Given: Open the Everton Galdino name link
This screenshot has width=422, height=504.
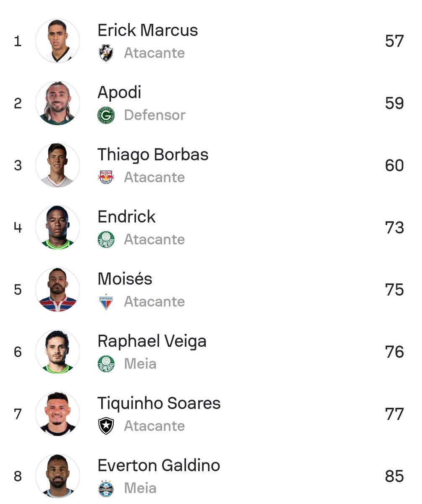Looking at the screenshot, I should coord(159,466).
